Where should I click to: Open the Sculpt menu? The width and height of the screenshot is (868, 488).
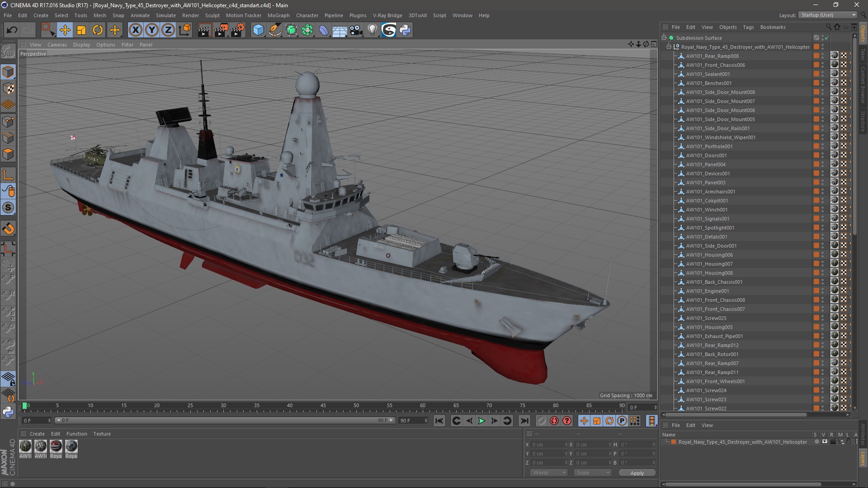pyautogui.click(x=212, y=15)
